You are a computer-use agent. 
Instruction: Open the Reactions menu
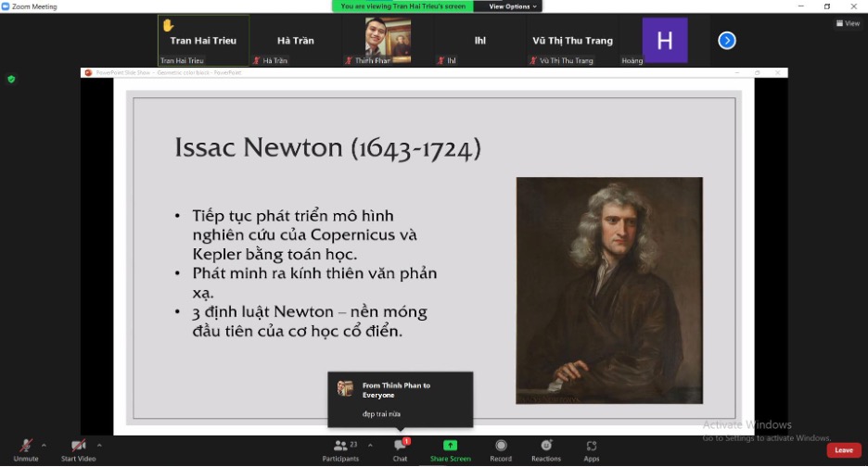546,449
